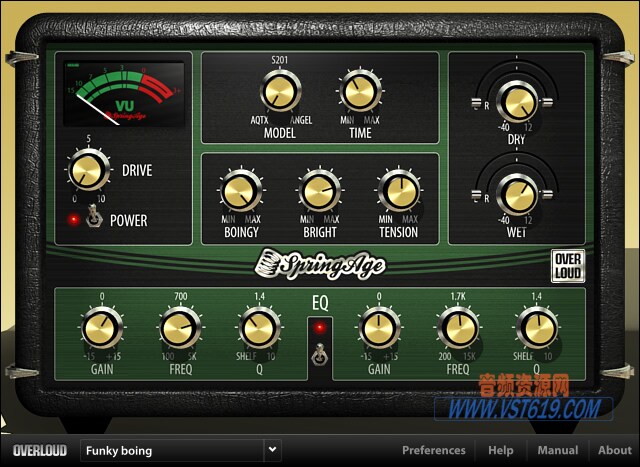Click the left EQ Gain knob

[102, 327]
